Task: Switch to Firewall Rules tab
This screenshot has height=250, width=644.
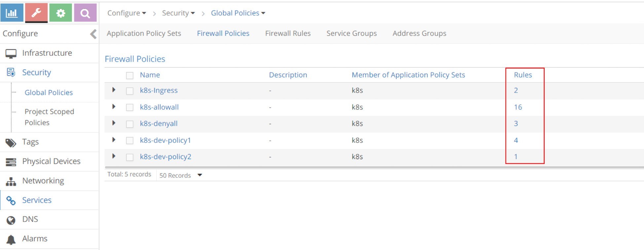Action: point(288,33)
